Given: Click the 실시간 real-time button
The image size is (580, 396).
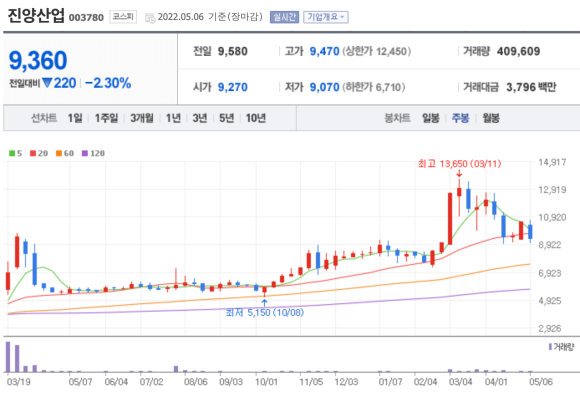Looking at the screenshot, I should 284,17.
